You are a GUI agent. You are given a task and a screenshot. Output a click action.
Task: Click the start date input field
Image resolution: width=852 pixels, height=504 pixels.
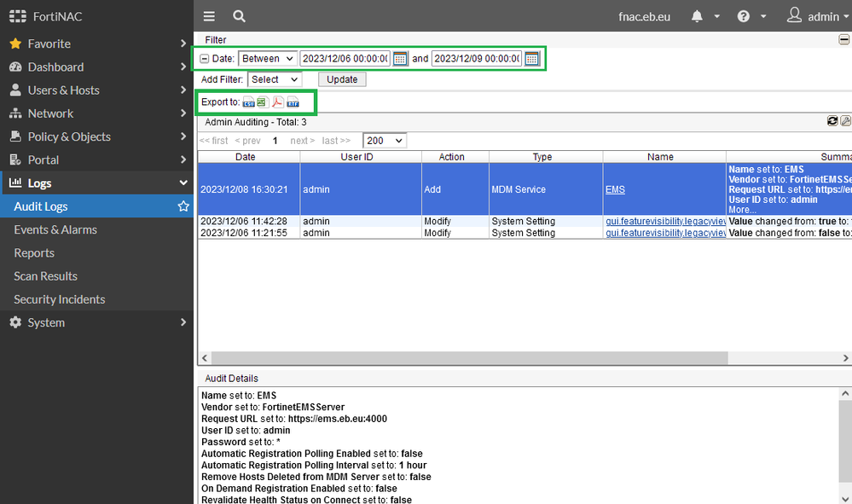345,59
